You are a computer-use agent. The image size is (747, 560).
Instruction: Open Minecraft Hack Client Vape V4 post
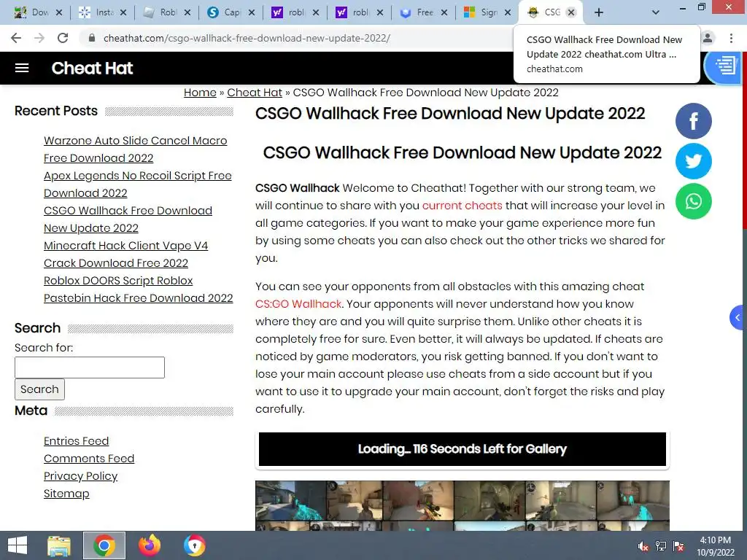125,254
